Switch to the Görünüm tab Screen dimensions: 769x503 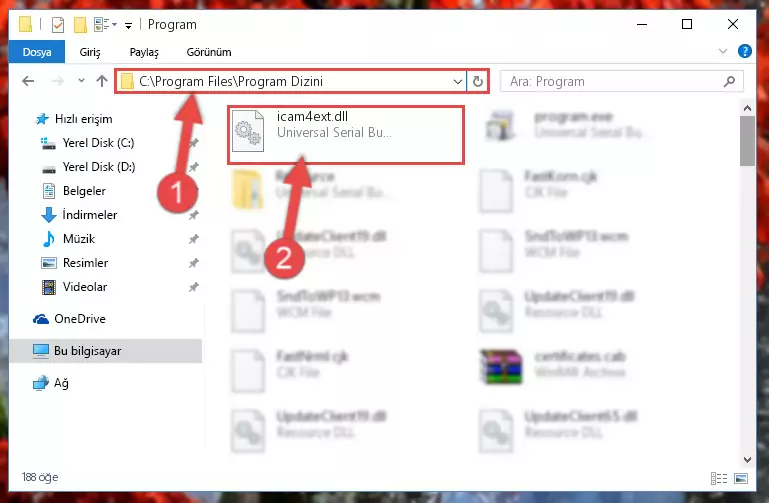(209, 52)
